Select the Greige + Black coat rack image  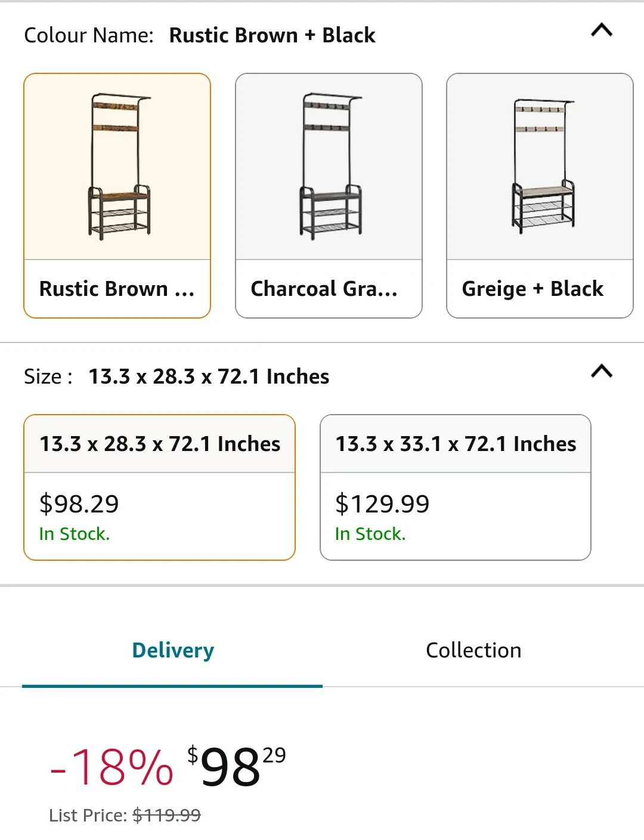(x=540, y=167)
